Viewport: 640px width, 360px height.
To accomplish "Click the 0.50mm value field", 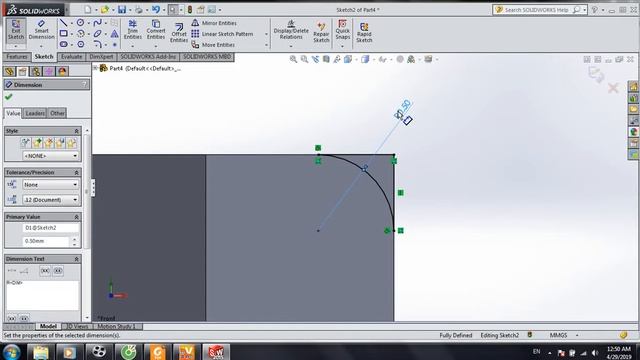I will (46, 241).
